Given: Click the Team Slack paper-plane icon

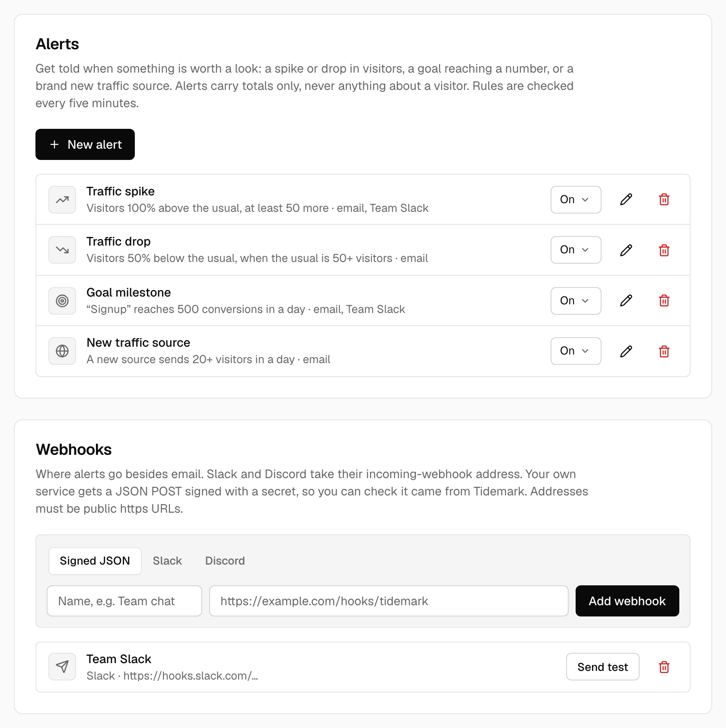Looking at the screenshot, I should point(62,667).
